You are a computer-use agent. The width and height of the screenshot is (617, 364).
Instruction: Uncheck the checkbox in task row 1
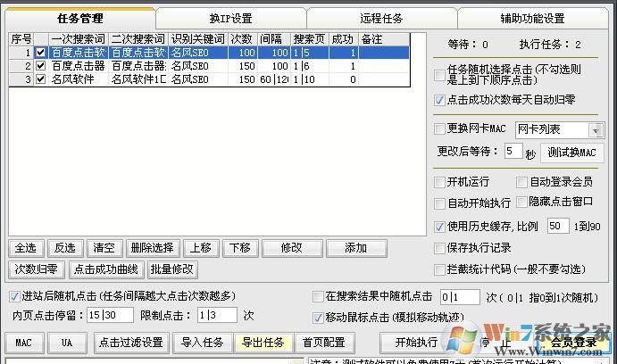point(40,53)
